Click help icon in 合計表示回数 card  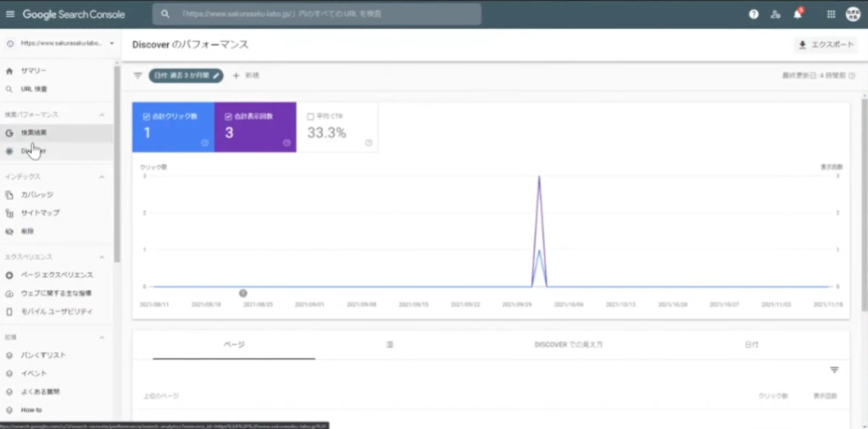click(x=287, y=142)
